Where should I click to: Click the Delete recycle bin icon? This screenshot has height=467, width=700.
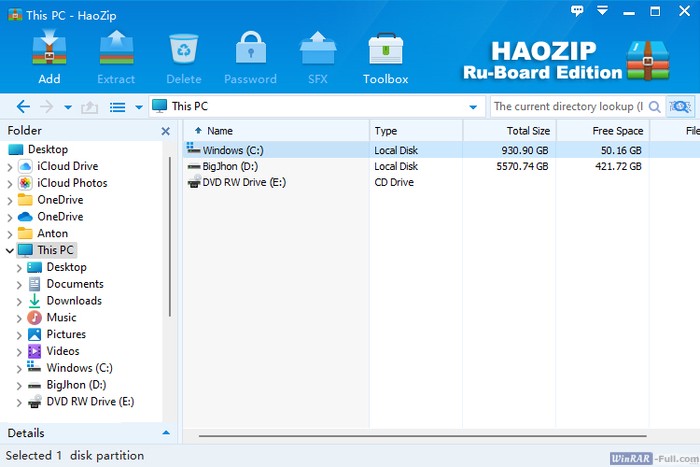(x=184, y=57)
